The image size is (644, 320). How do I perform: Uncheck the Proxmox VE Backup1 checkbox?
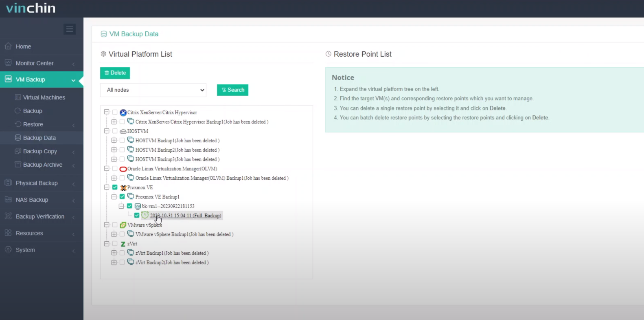122,196
